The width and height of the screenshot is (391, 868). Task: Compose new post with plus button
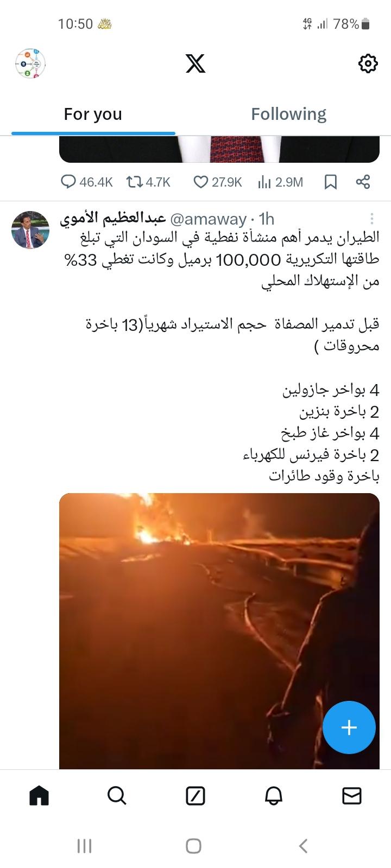(x=349, y=727)
